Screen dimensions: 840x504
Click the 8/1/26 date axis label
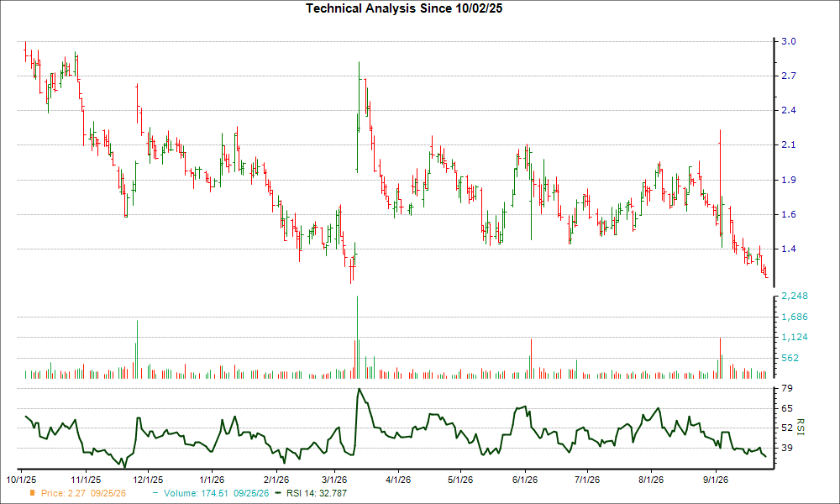point(650,480)
